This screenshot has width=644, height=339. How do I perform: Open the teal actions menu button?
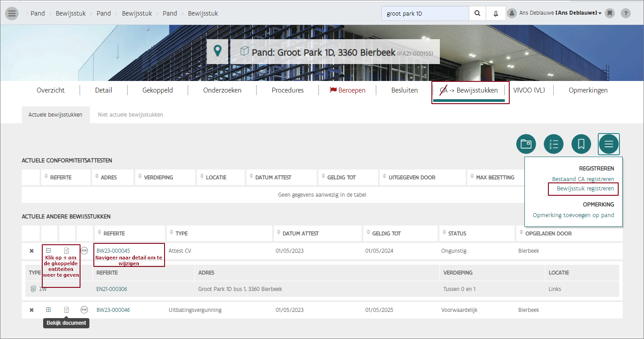pos(608,144)
